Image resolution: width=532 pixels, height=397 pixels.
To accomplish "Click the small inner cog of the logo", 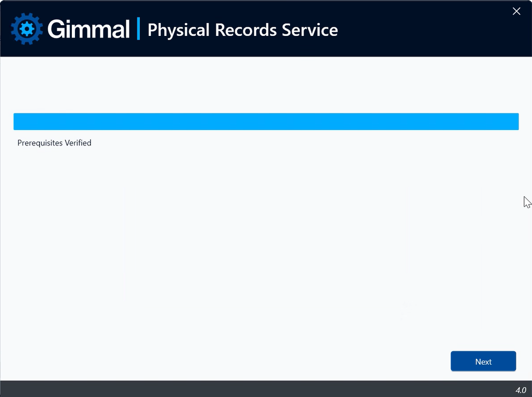I will 27,29.
